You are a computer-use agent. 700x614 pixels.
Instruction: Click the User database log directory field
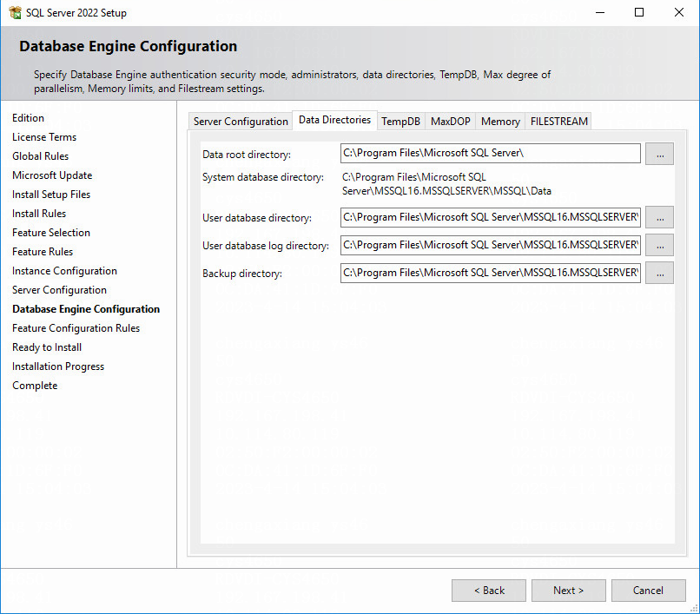point(490,245)
